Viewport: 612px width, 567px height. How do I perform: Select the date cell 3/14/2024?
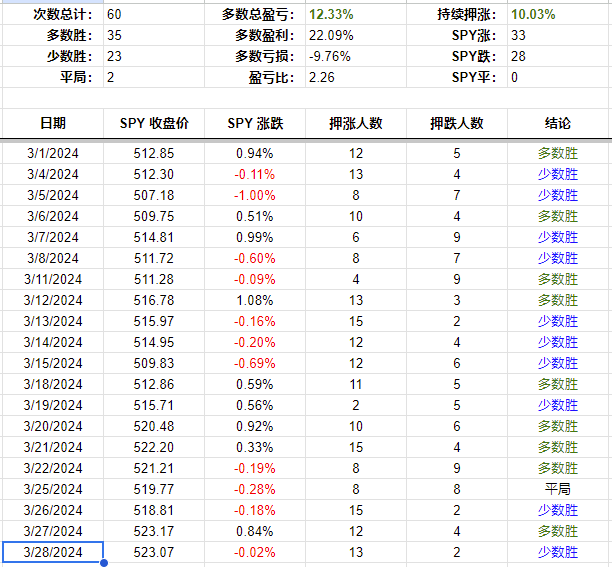click(x=53, y=342)
